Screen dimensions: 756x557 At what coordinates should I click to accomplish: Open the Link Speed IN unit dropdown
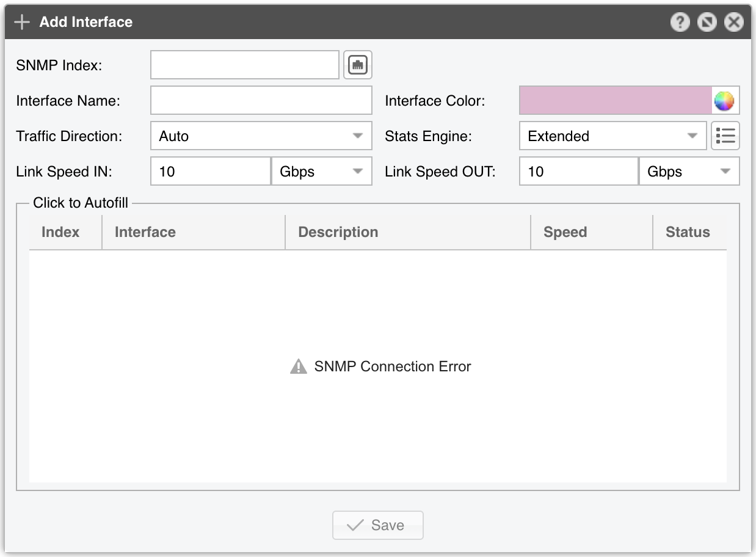click(x=322, y=171)
